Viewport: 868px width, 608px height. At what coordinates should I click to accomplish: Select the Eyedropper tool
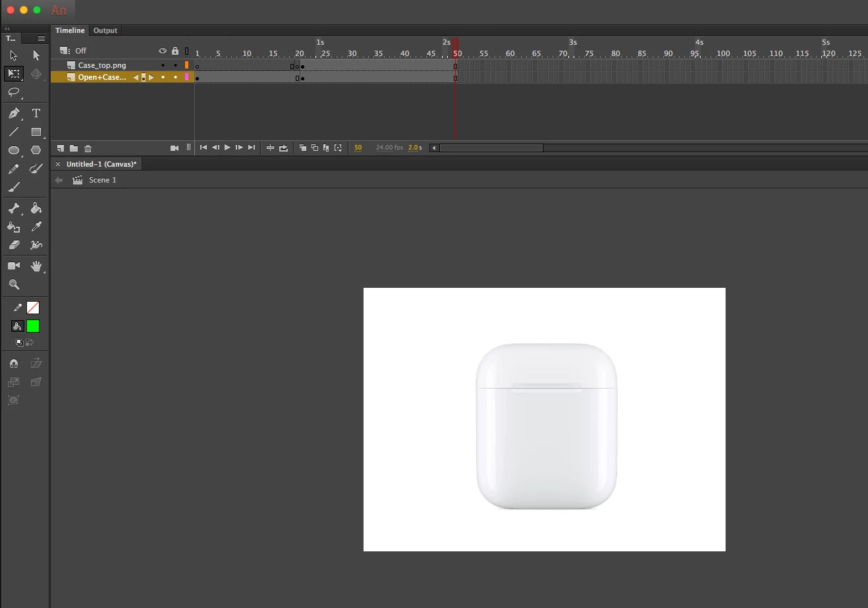36,227
